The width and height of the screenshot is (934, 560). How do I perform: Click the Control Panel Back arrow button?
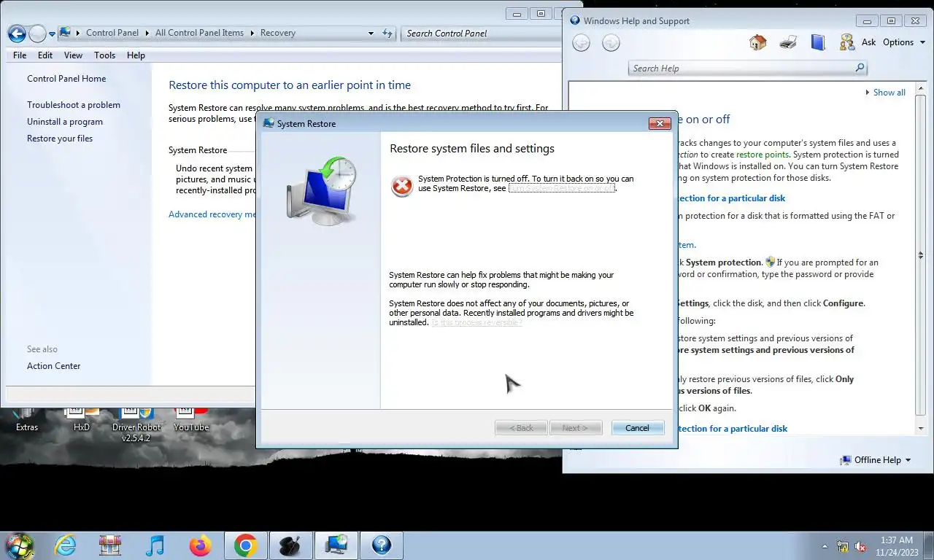pos(17,34)
